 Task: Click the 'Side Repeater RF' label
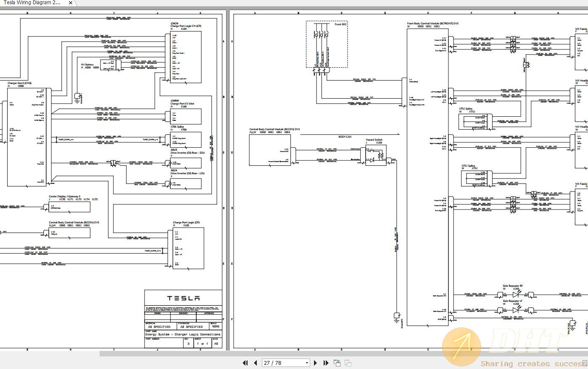[513, 286]
